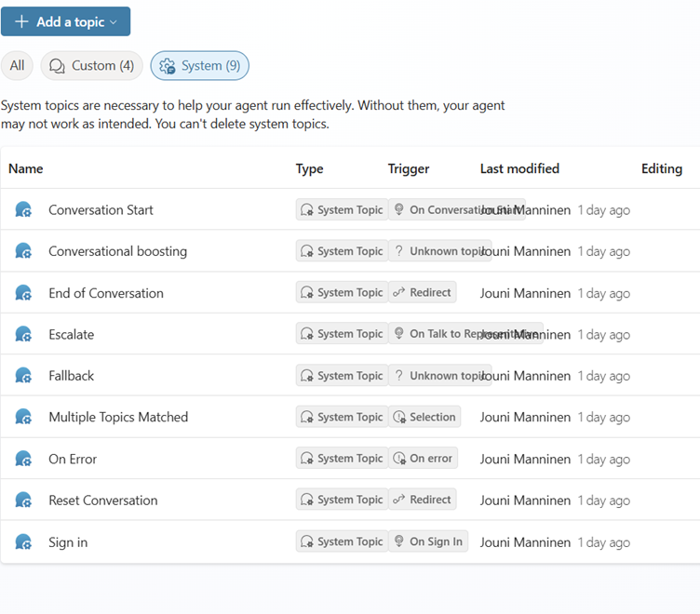Open the Reset Conversation topic
The height and width of the screenshot is (614, 700).
(x=103, y=501)
